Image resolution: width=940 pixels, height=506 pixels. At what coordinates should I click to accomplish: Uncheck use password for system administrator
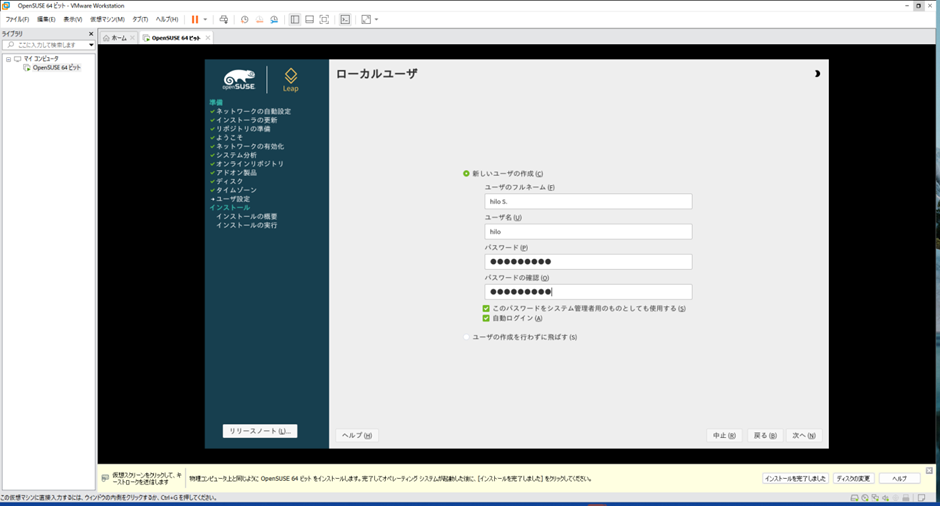click(487, 309)
